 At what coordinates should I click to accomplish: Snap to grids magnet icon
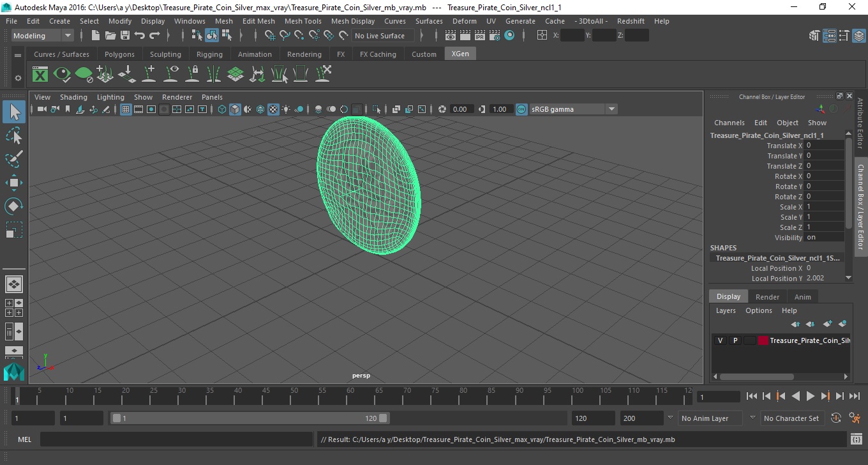click(x=270, y=36)
